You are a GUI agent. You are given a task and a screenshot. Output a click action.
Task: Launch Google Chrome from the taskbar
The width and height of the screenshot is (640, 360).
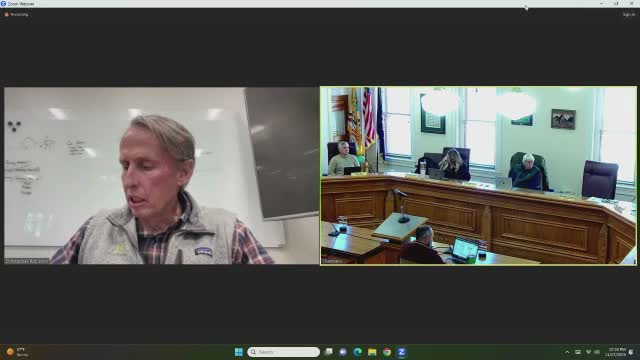click(x=387, y=352)
